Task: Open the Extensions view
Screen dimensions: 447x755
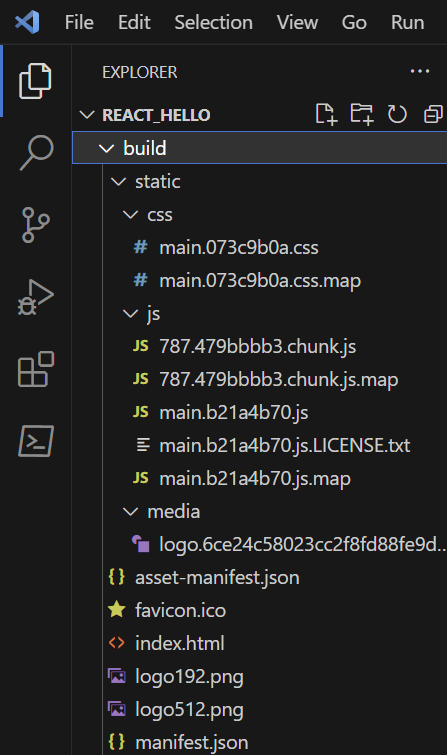Action: [x=36, y=369]
